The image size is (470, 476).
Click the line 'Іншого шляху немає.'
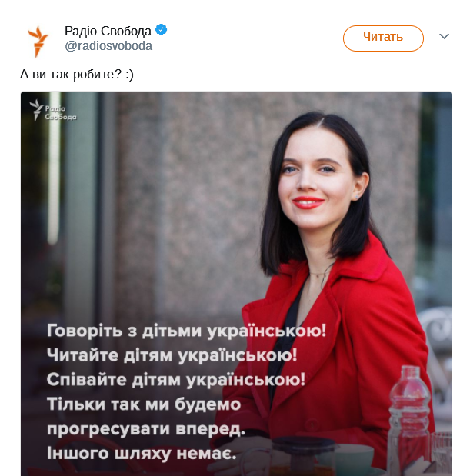[x=142, y=454]
